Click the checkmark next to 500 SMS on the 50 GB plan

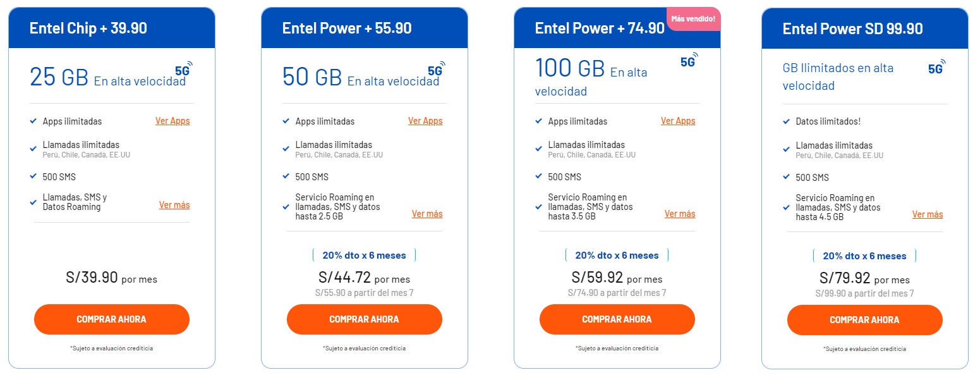coord(287,176)
